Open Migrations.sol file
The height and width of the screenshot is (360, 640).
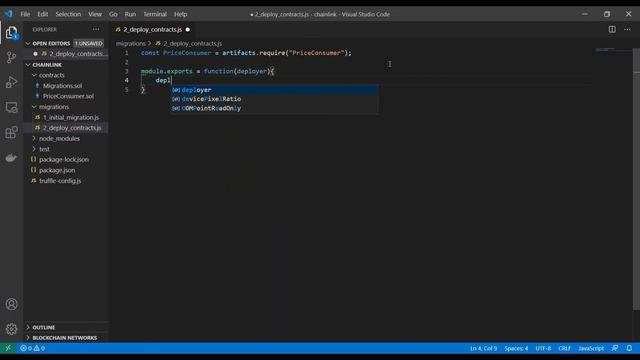click(x=62, y=86)
